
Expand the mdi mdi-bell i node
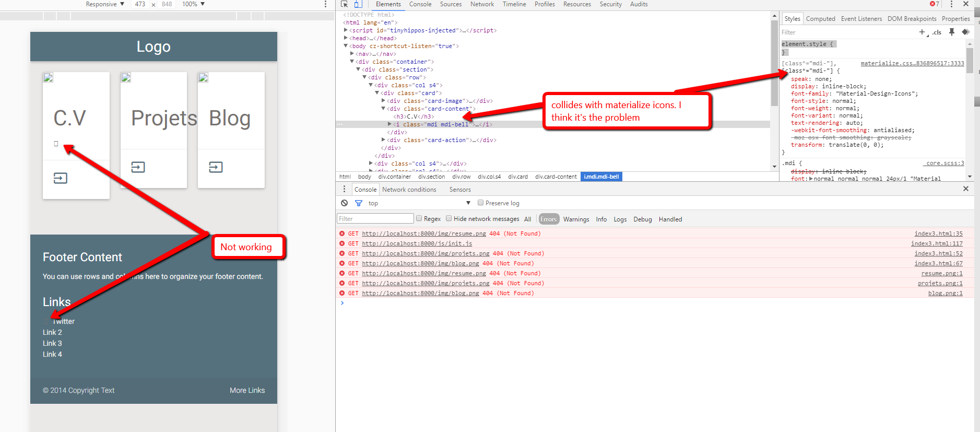pyautogui.click(x=389, y=124)
